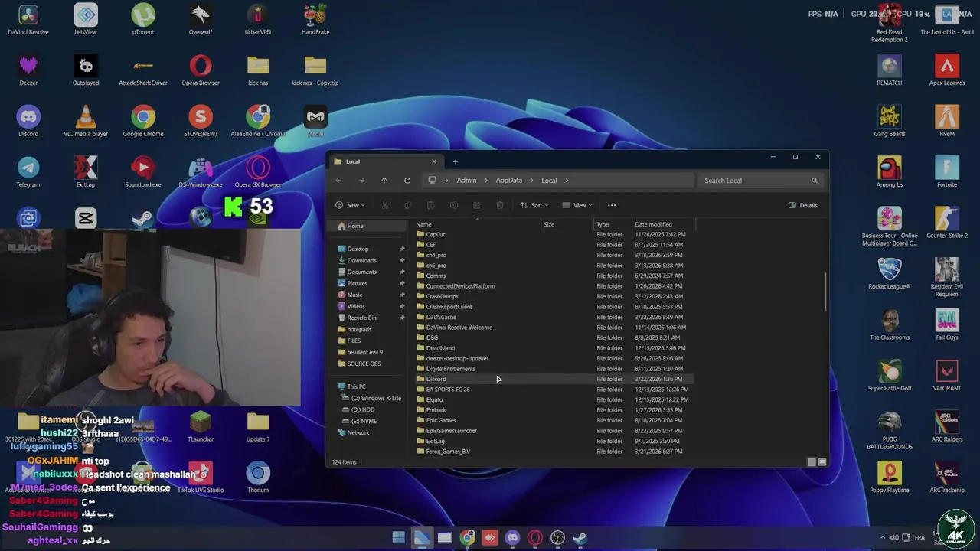This screenshot has width=980, height=551.
Task: Click the FRA language indicator in tray
Action: pyautogui.click(x=920, y=538)
